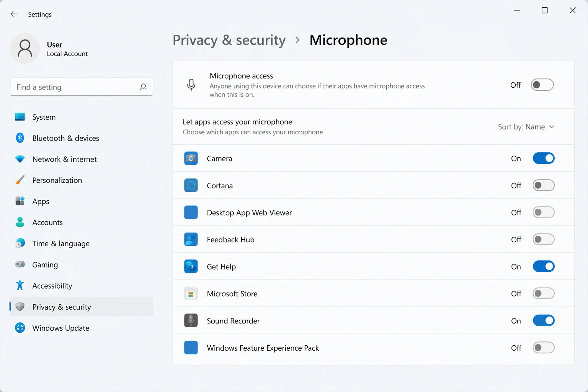Click the Bluetooth icon in sidebar
588x392 pixels.
(x=20, y=138)
